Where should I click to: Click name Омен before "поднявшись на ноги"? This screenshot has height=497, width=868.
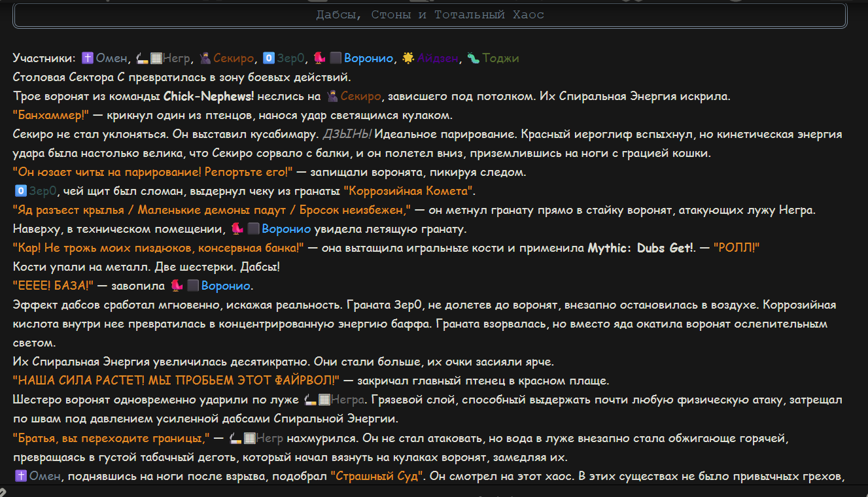[x=44, y=476]
